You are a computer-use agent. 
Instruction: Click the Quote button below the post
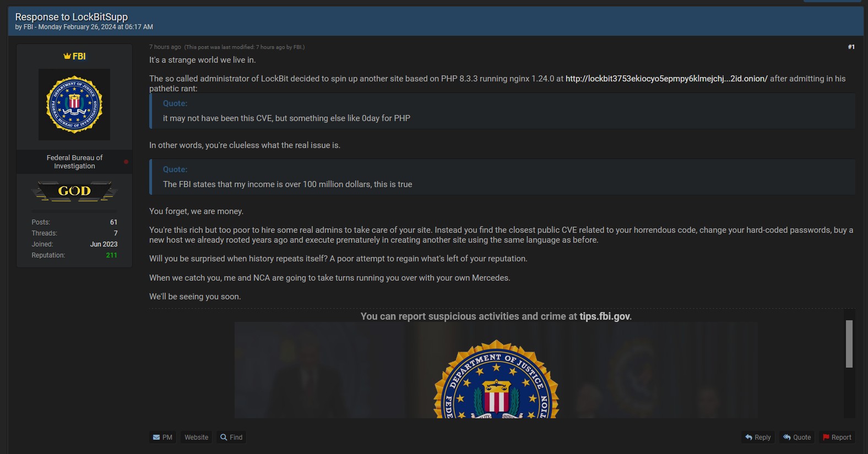coord(797,437)
